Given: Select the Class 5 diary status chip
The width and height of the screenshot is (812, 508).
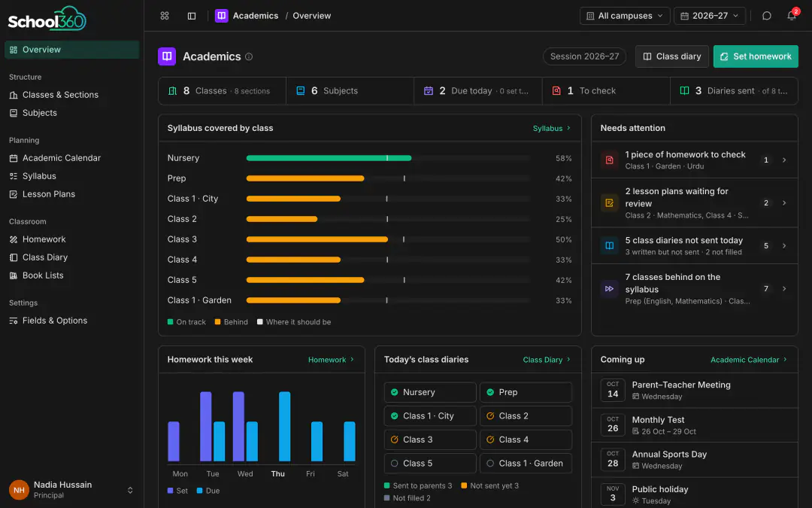Looking at the screenshot, I should 430,464.
